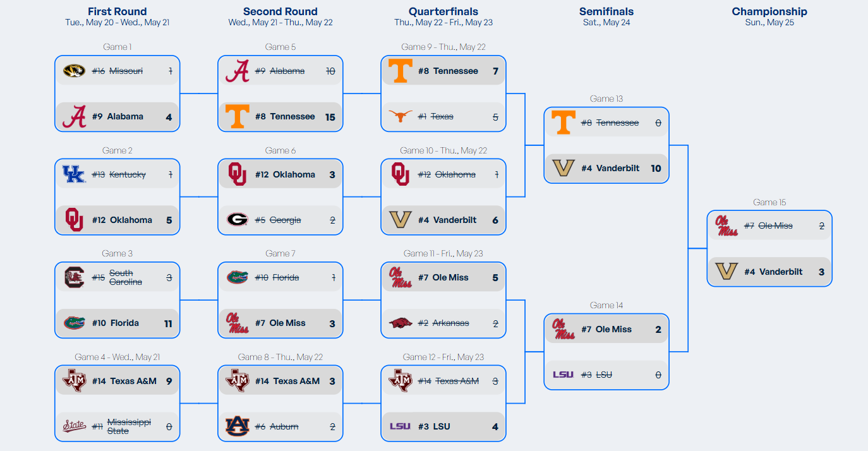Click #10 Florida row in Game 3
The image size is (868, 451).
118,323
